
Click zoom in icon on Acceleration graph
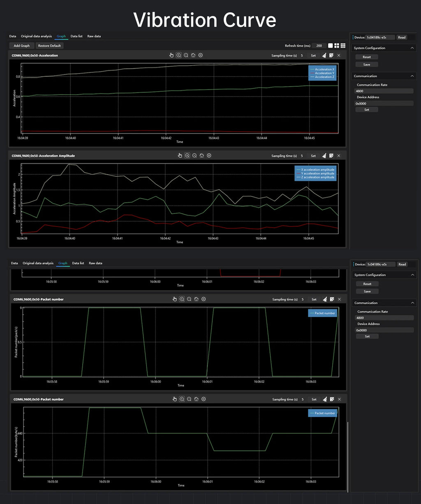pyautogui.click(x=178, y=55)
